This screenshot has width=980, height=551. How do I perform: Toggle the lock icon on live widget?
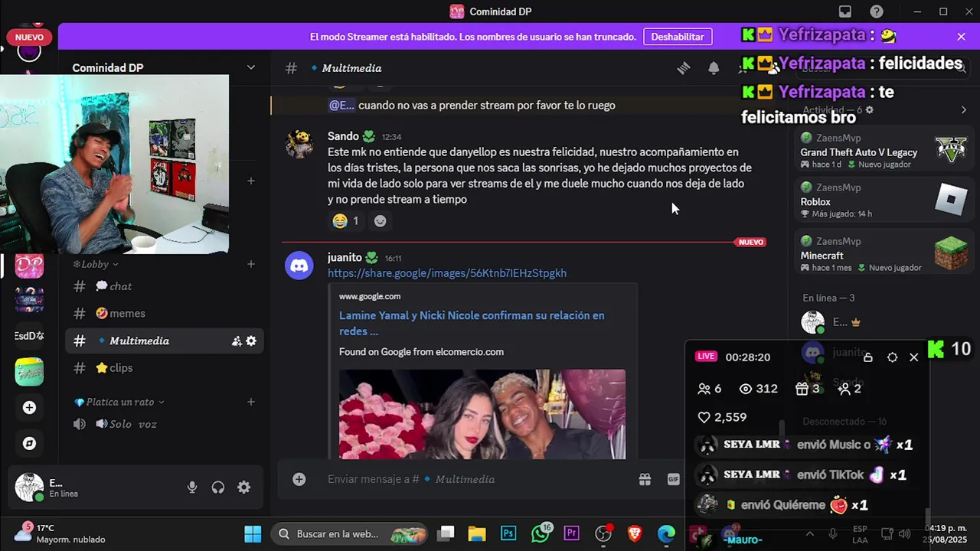[x=867, y=357]
